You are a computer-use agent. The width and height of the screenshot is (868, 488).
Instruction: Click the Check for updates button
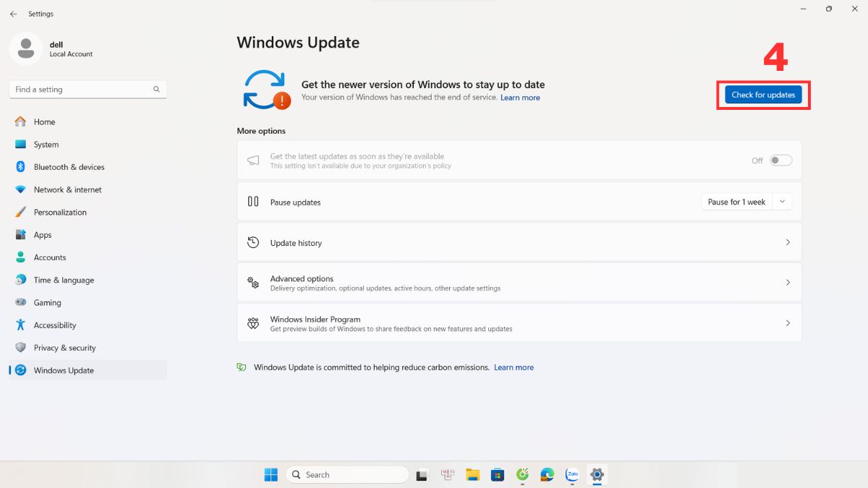click(x=764, y=94)
